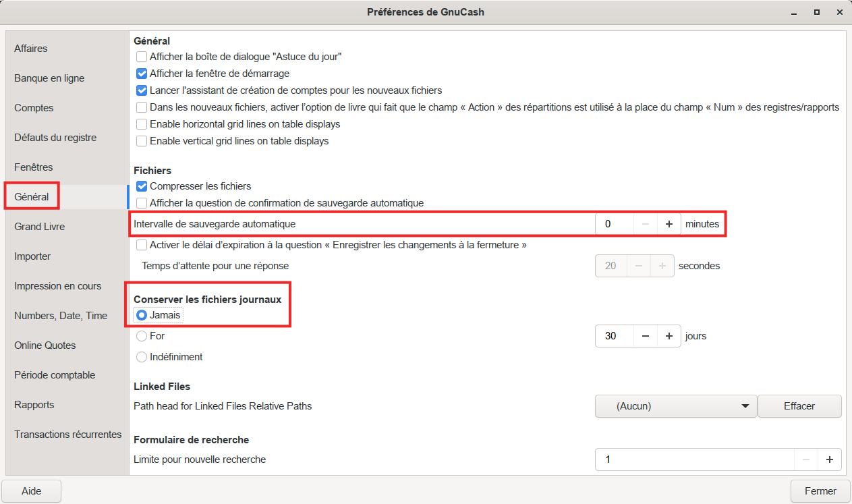
Task: Increase the new search limit with plus
Action: click(829, 460)
